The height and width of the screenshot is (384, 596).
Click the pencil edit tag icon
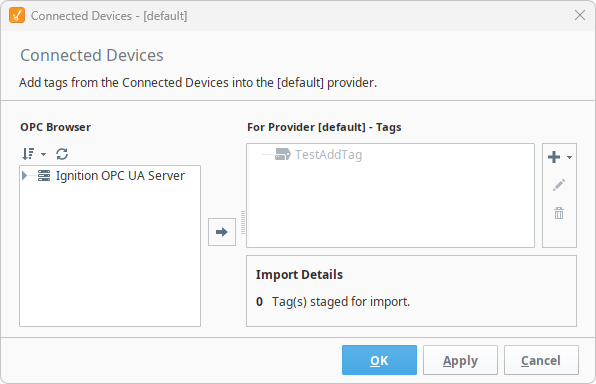point(559,185)
